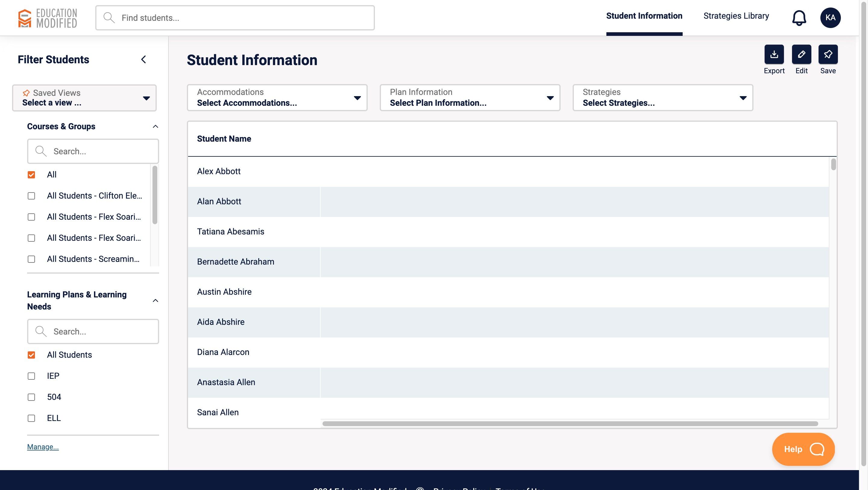Check the 504 checkbox
This screenshot has height=490, width=868.
click(x=31, y=397)
